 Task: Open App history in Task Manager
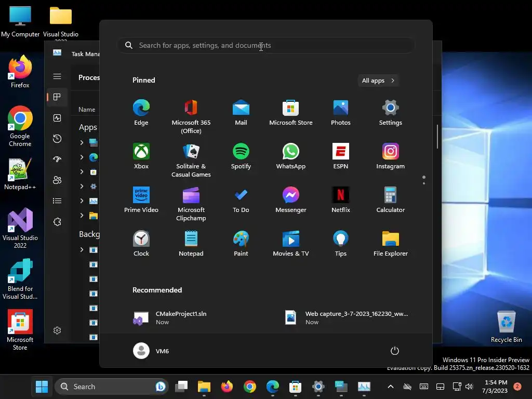(57, 138)
